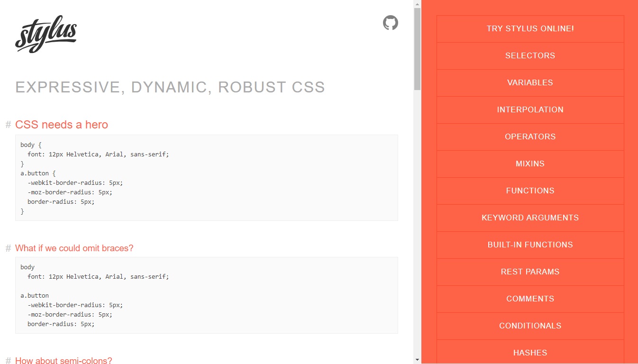Open the INTERPOLATION documentation entry
The height and width of the screenshot is (364, 638).
point(530,109)
